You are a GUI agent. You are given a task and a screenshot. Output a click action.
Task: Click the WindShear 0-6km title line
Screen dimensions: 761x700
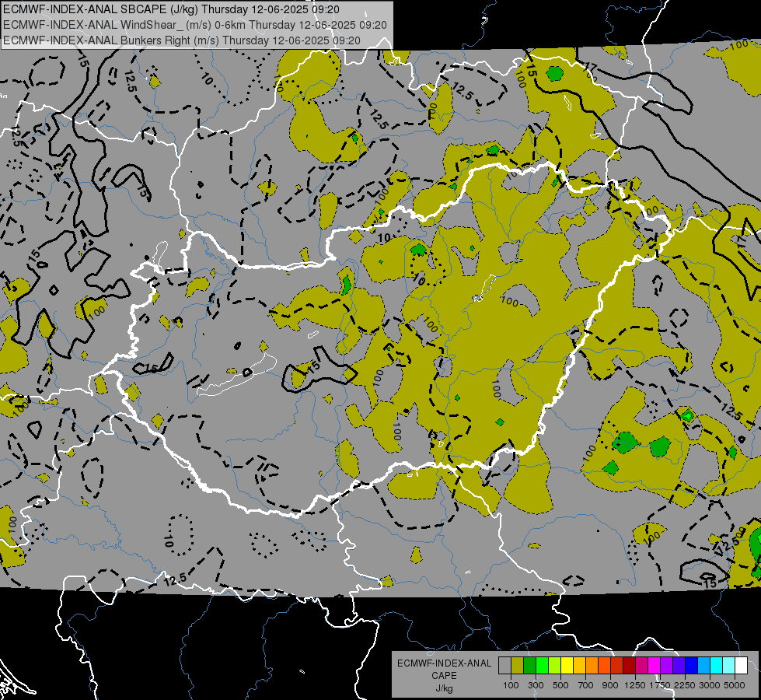pos(194,25)
